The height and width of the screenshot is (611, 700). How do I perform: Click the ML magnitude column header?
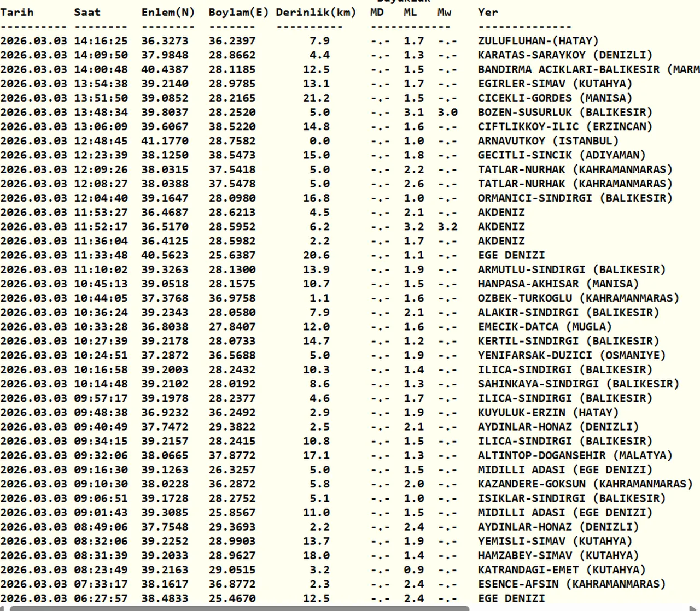click(410, 12)
